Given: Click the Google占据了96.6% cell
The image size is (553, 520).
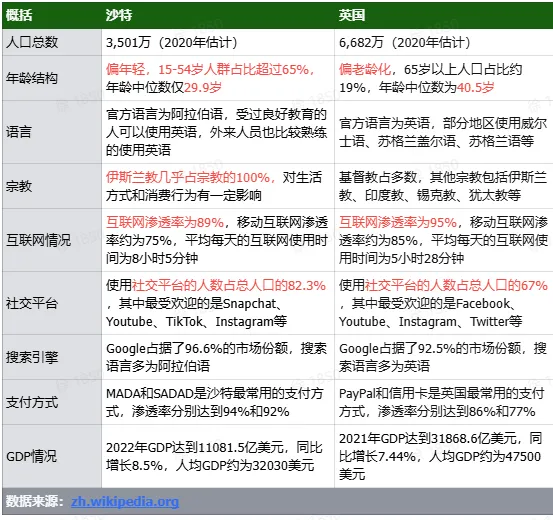Looking at the screenshot, I should tap(218, 357).
